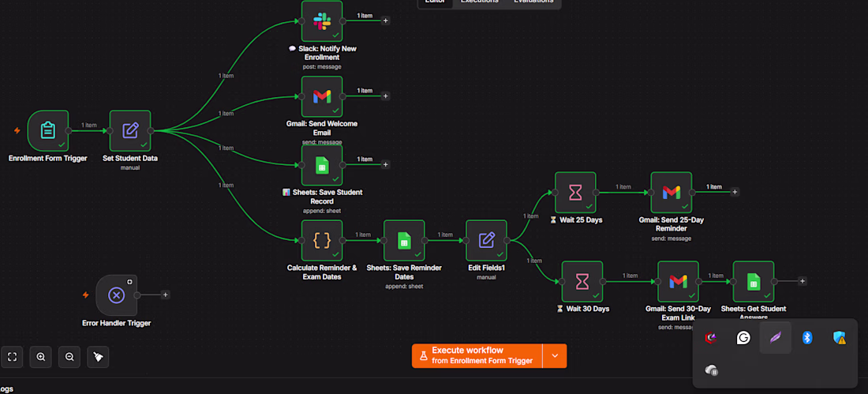This screenshot has height=394, width=868.
Task: Open the Edit Fields1 node
Action: tap(486, 241)
